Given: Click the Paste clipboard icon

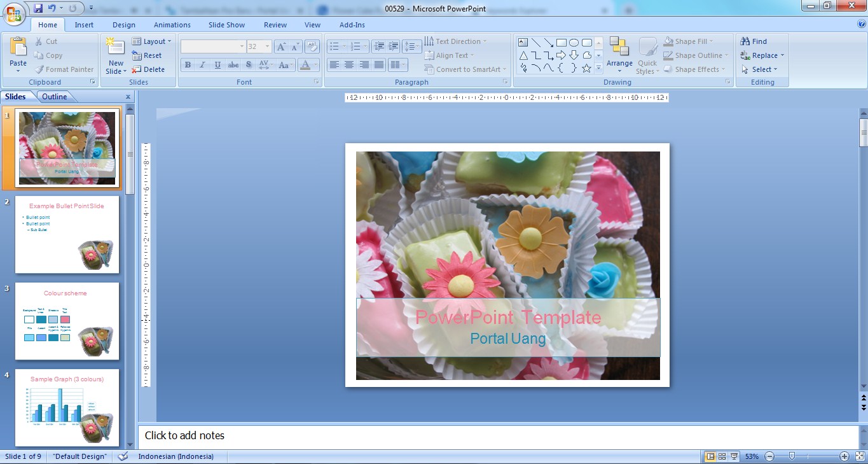Looking at the screenshot, I should 18,47.
